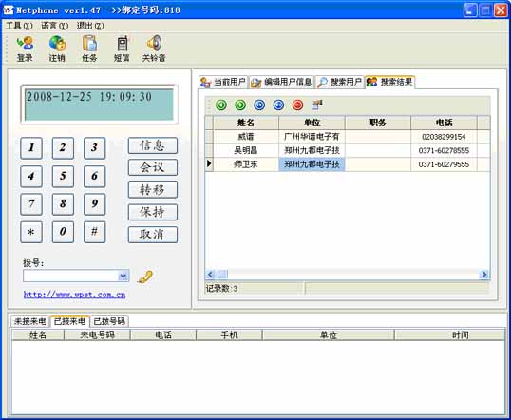This screenshot has height=420, width=511.
Task: Click the yellow handset dial icon
Action: pyautogui.click(x=145, y=277)
